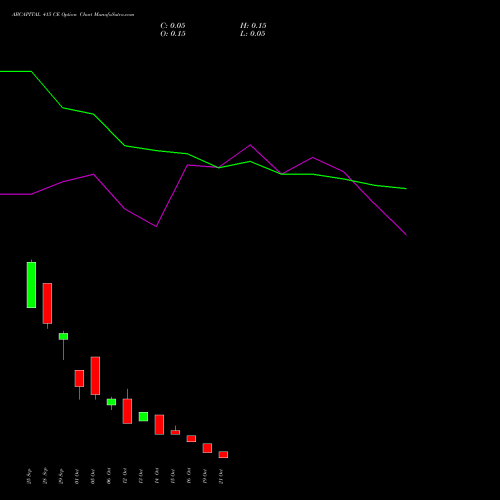Select the open value O: 0.15
Screen dimensions: 500x500
tap(173, 34)
